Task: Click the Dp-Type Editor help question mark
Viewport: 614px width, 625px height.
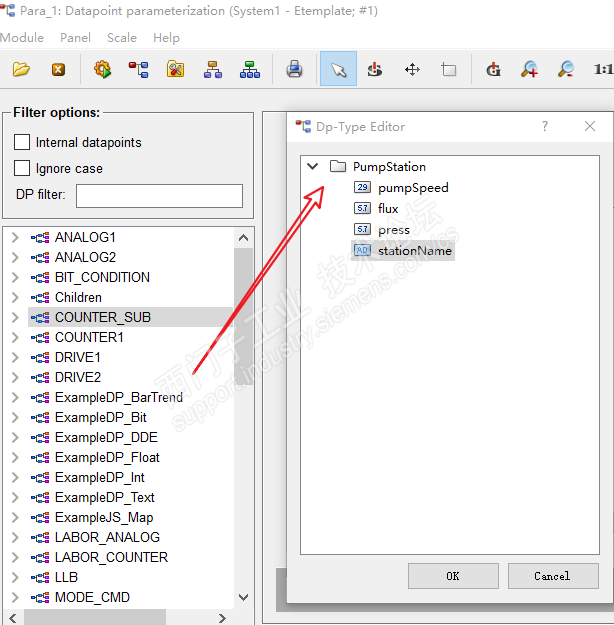Action: (545, 126)
